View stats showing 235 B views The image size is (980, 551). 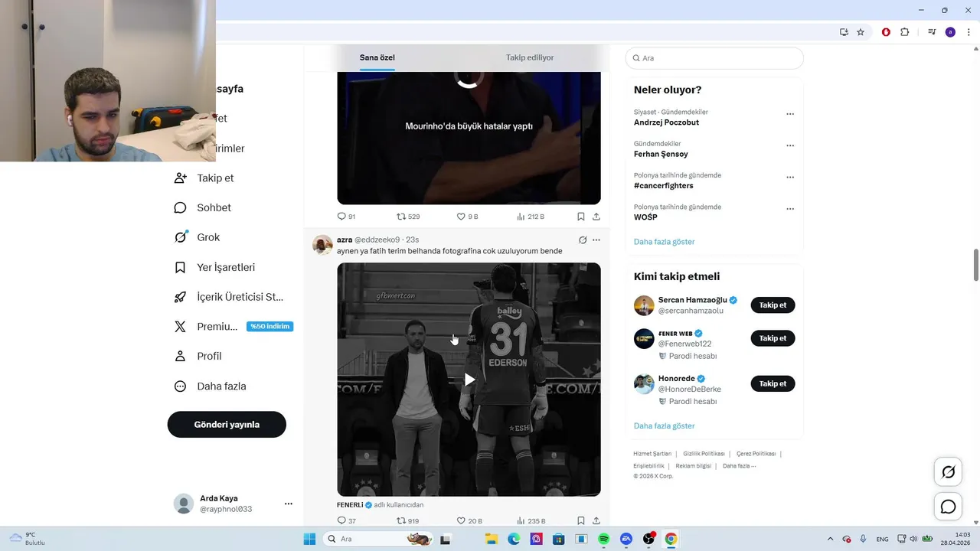pos(531,520)
